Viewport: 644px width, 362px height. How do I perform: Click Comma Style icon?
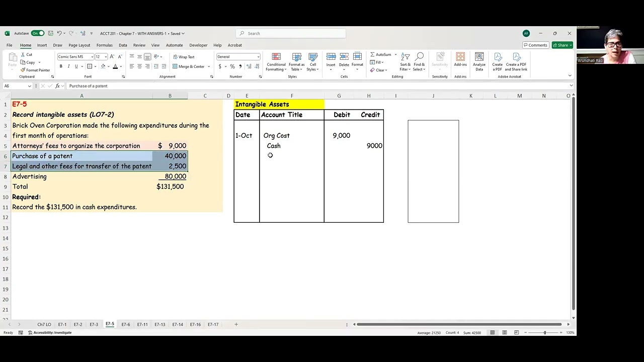pos(240,66)
